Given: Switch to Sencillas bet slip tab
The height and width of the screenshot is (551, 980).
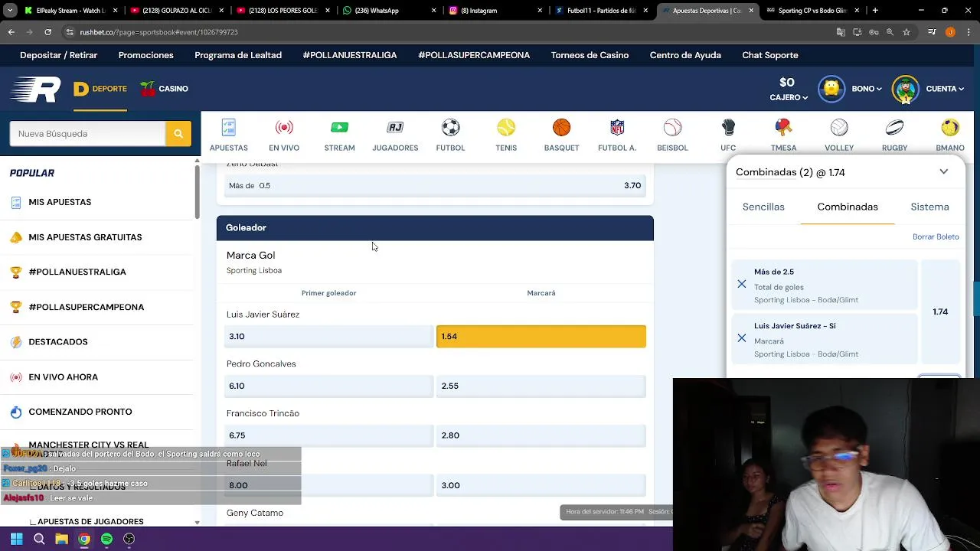Looking at the screenshot, I should click(763, 207).
